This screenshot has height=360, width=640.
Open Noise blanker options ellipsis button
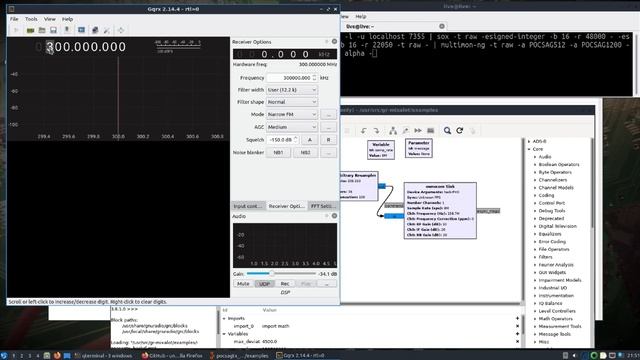click(x=328, y=153)
